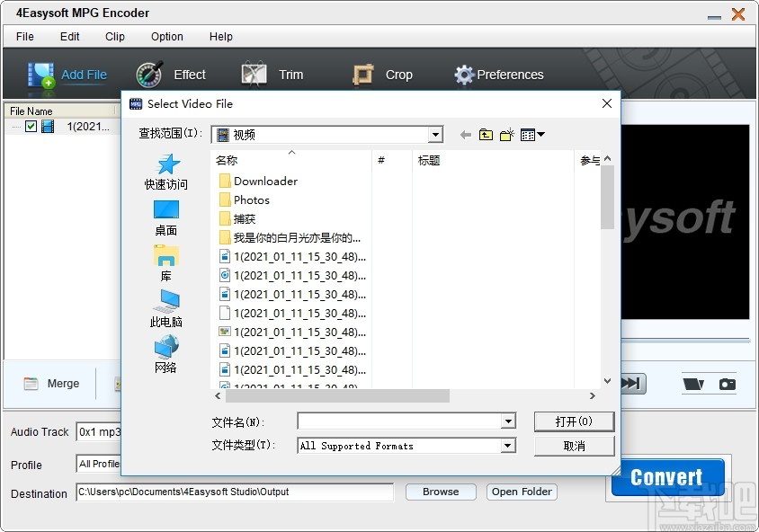759x532 pixels.
Task: Click the Browse button for destination
Action: tap(440, 492)
